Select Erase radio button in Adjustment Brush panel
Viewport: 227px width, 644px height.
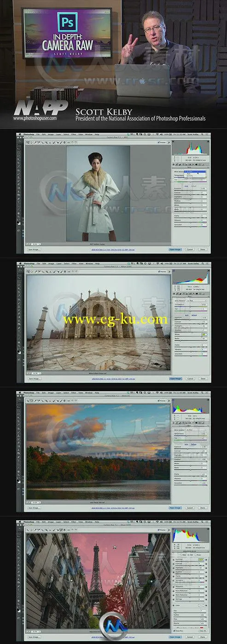point(195,555)
